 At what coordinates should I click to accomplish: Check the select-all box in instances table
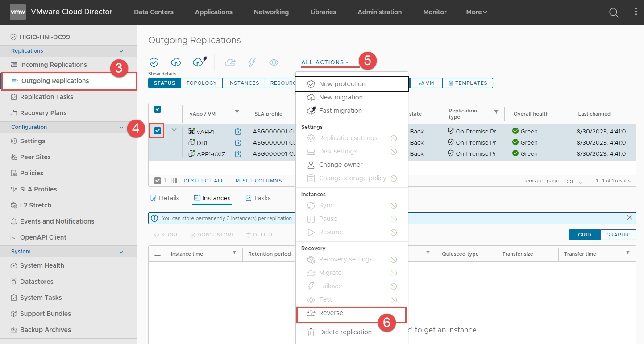tap(158, 253)
